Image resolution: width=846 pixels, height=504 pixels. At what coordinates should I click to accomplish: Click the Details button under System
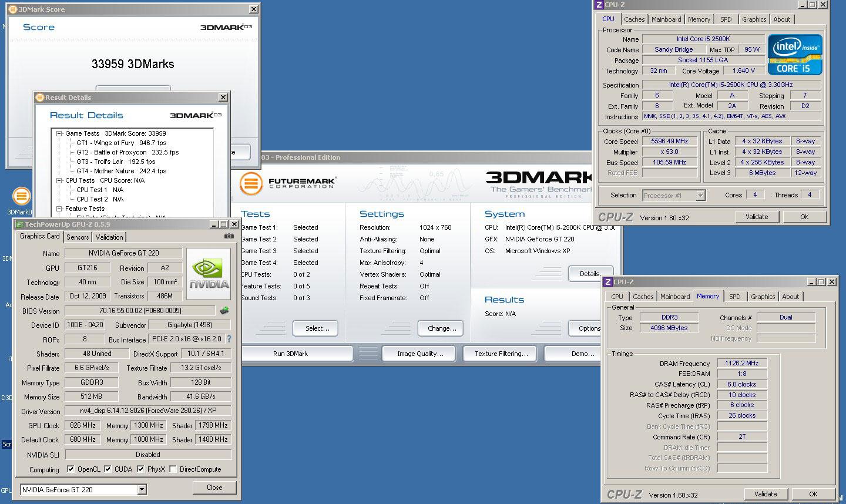point(590,274)
